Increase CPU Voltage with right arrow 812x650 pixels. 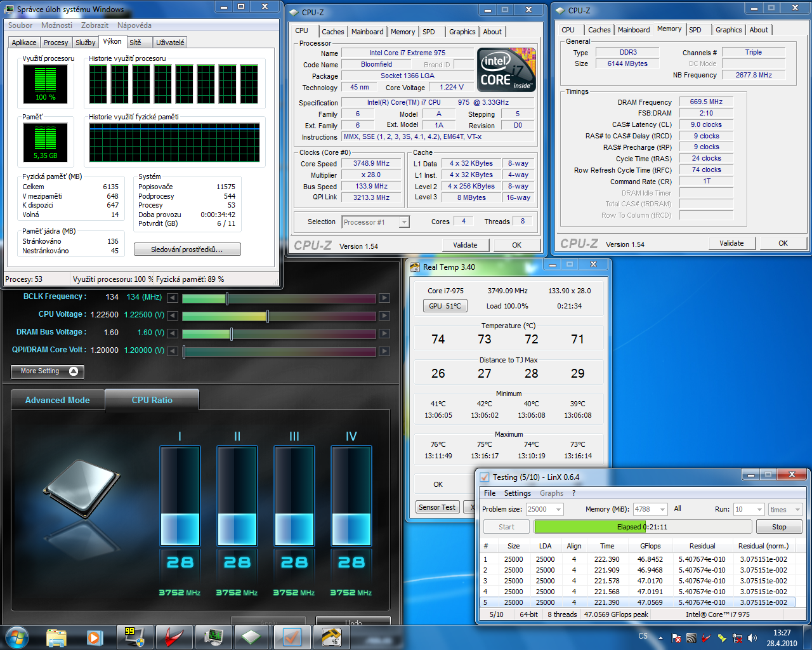click(384, 315)
